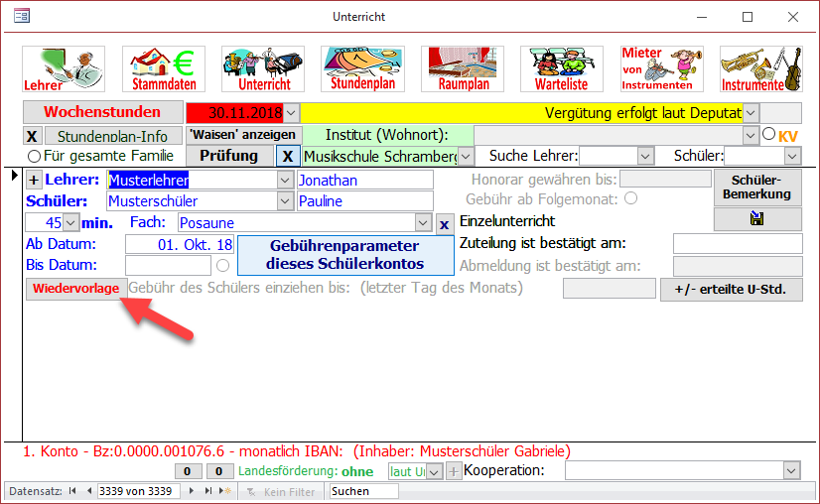
Task: Go to next record in navigator
Action: click(x=192, y=491)
